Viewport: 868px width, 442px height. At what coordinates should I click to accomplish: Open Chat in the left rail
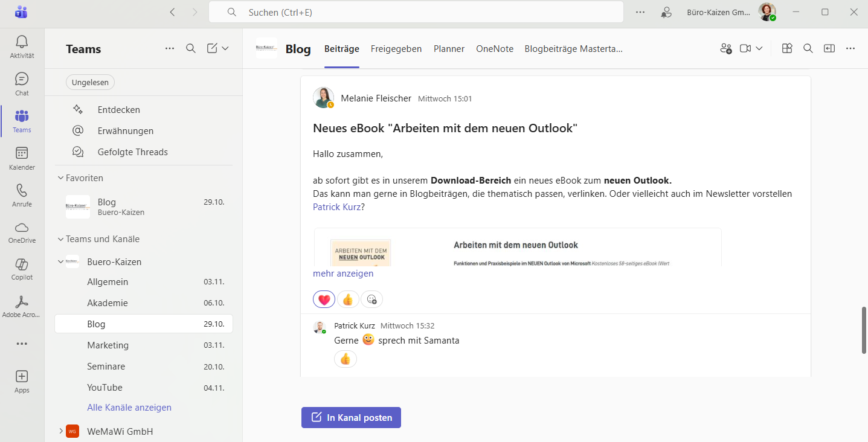(22, 84)
